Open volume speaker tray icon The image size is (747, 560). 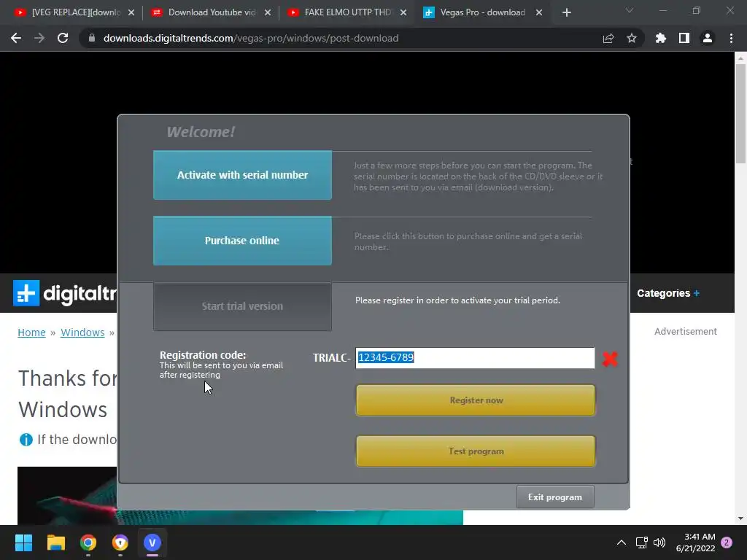point(659,542)
